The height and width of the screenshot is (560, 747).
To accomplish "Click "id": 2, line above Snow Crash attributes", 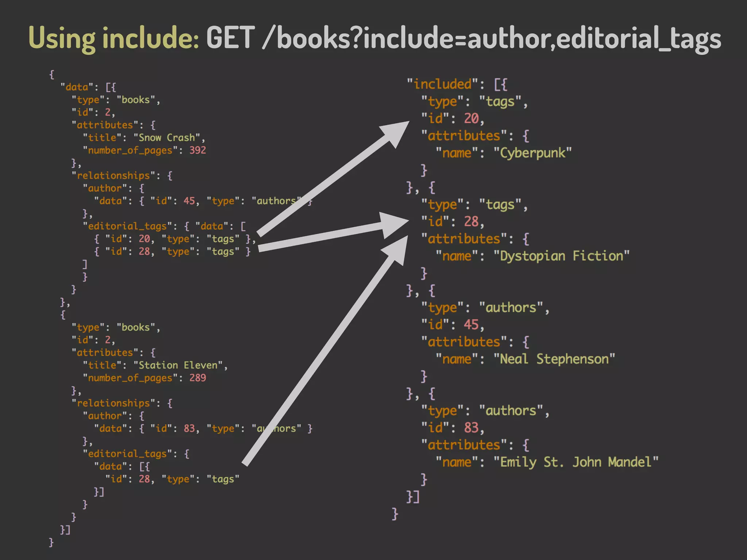I will 93,113.
